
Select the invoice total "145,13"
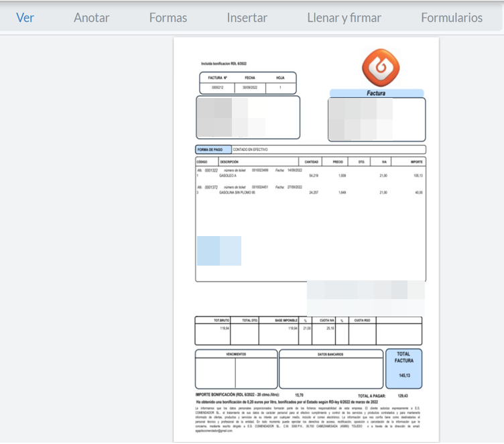pyautogui.click(x=404, y=376)
